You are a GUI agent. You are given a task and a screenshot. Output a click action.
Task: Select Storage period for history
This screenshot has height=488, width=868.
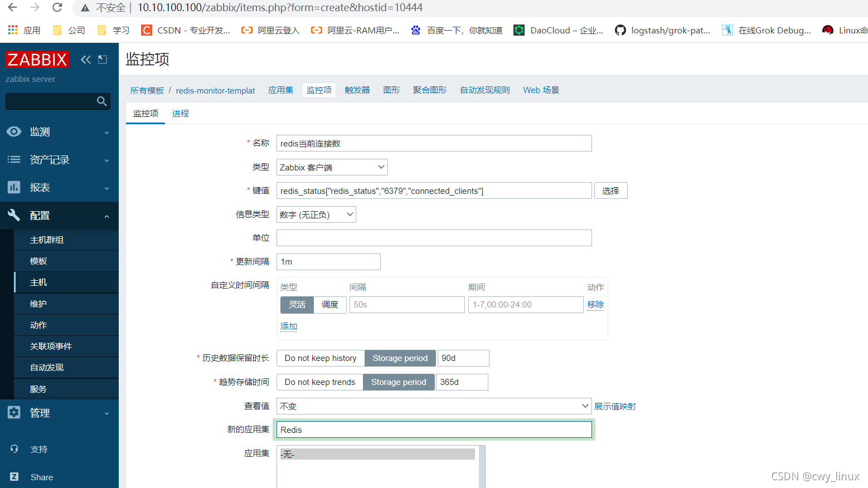pyautogui.click(x=400, y=358)
